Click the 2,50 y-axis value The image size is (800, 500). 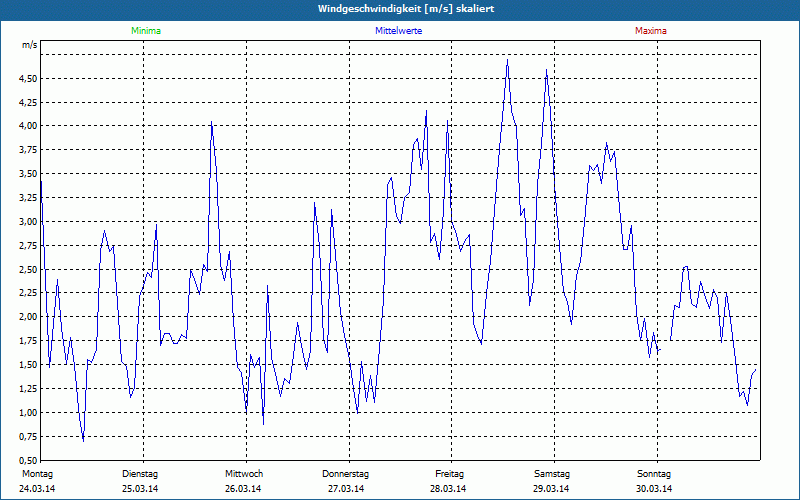[29, 269]
